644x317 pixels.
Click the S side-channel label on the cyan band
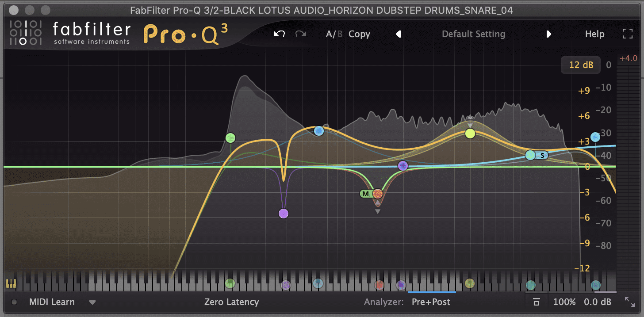tap(542, 155)
